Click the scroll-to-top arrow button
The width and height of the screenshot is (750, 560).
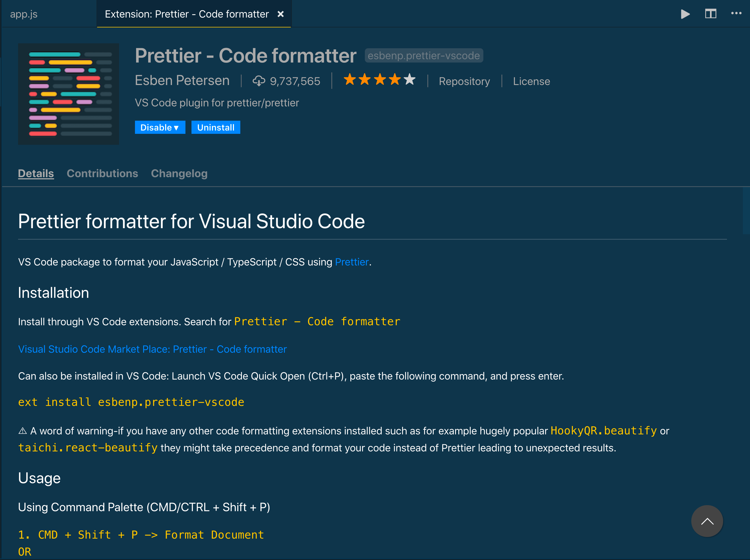point(707,521)
